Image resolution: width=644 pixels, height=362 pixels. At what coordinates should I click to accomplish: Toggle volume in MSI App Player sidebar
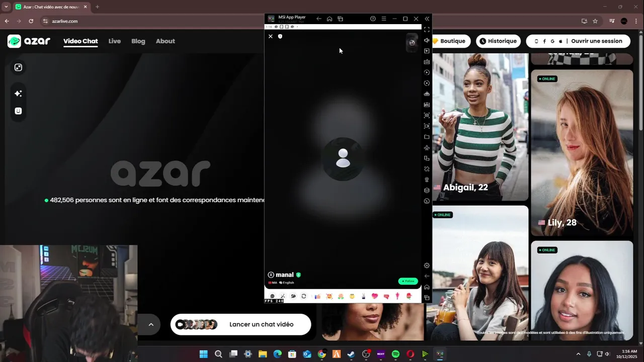click(x=427, y=40)
